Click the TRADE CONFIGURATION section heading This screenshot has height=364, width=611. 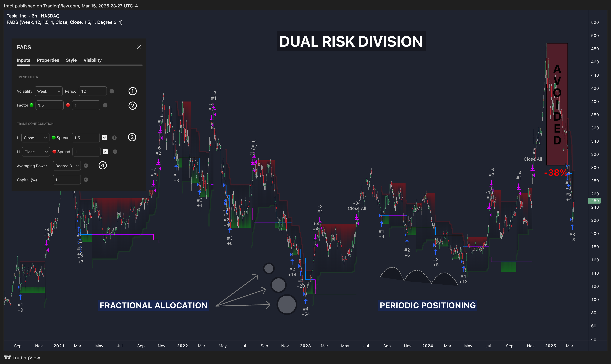pos(35,124)
